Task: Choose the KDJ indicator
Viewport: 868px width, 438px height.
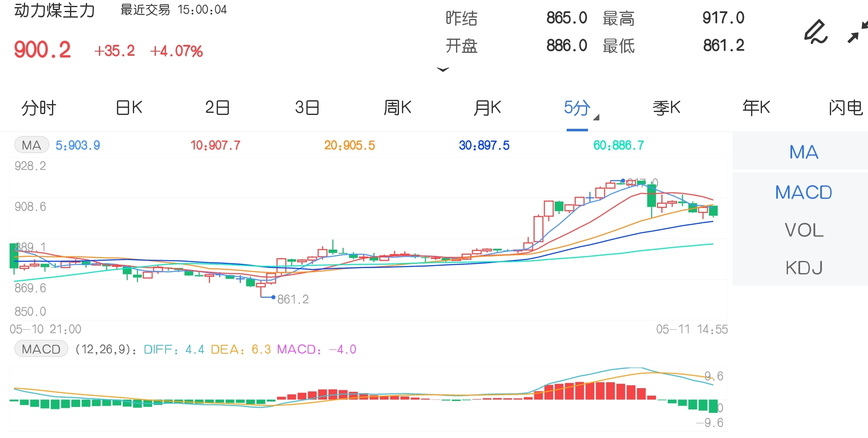Action: pos(804,268)
